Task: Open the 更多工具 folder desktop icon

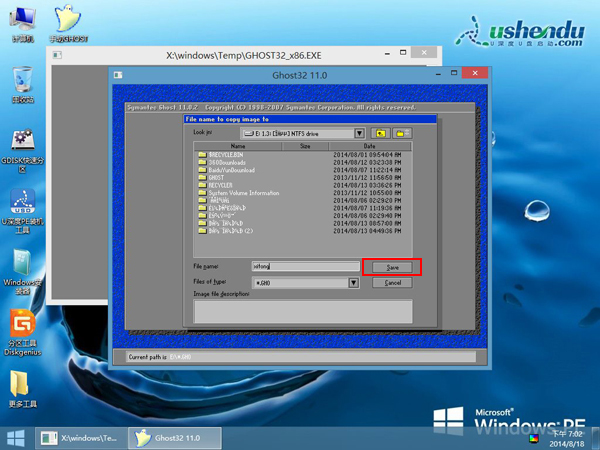Action: tap(23, 389)
